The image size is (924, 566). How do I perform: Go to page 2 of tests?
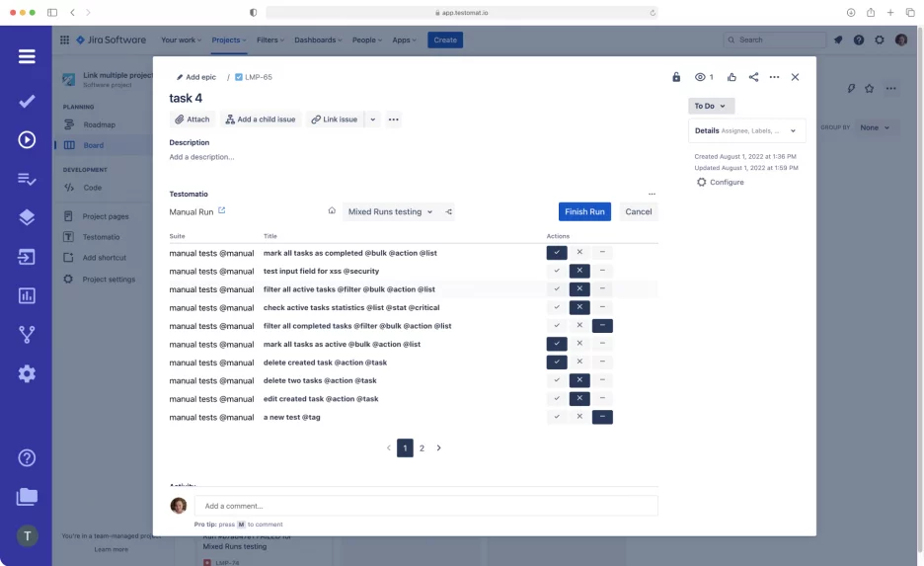tap(422, 448)
